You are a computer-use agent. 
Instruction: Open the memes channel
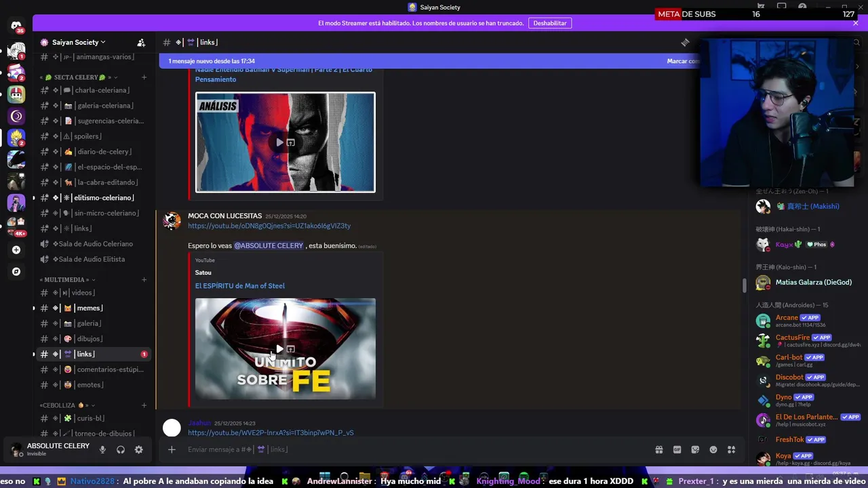[92, 308]
